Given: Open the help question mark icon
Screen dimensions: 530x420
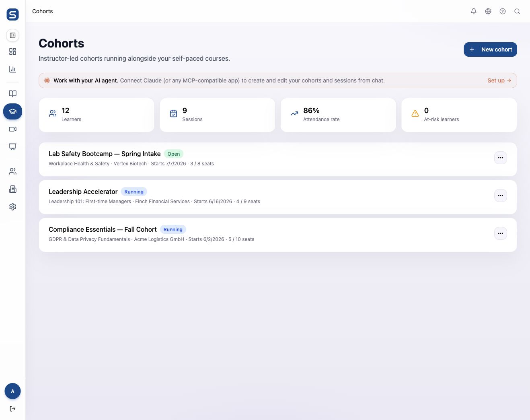Looking at the screenshot, I should [503, 11].
